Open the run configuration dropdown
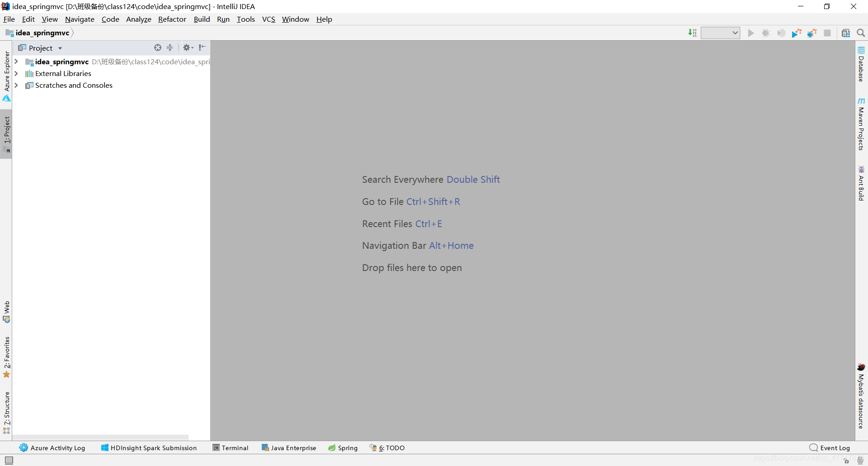 coord(720,33)
